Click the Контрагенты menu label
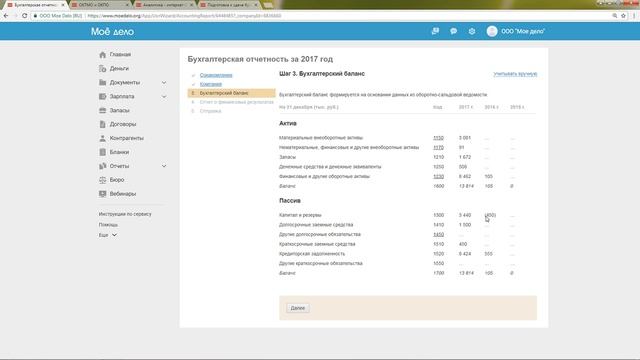This screenshot has width=640, height=360. point(127,138)
